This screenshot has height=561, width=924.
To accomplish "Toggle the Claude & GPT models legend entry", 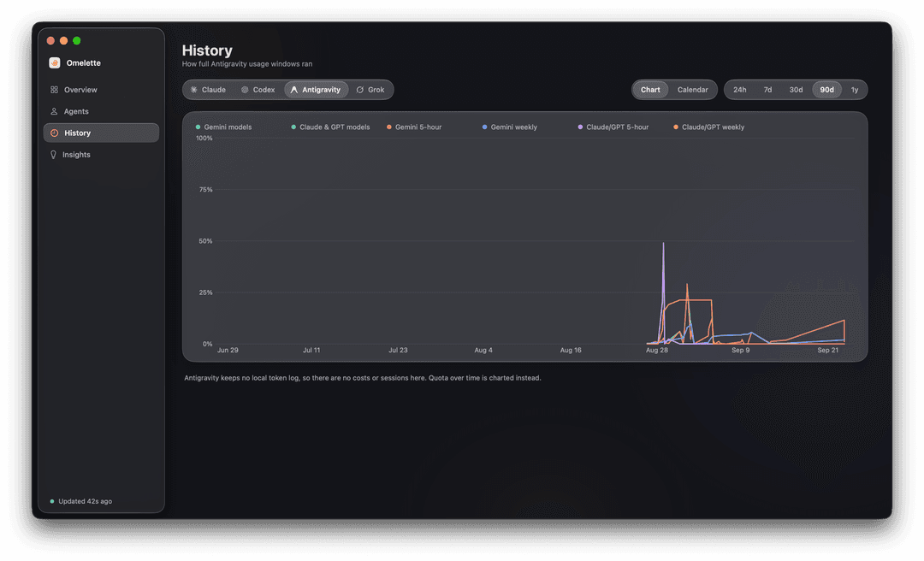I will click(330, 127).
